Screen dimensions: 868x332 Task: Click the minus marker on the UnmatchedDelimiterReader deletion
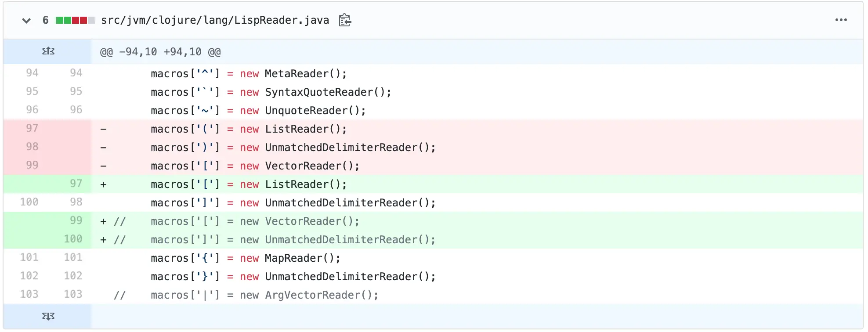click(x=103, y=148)
